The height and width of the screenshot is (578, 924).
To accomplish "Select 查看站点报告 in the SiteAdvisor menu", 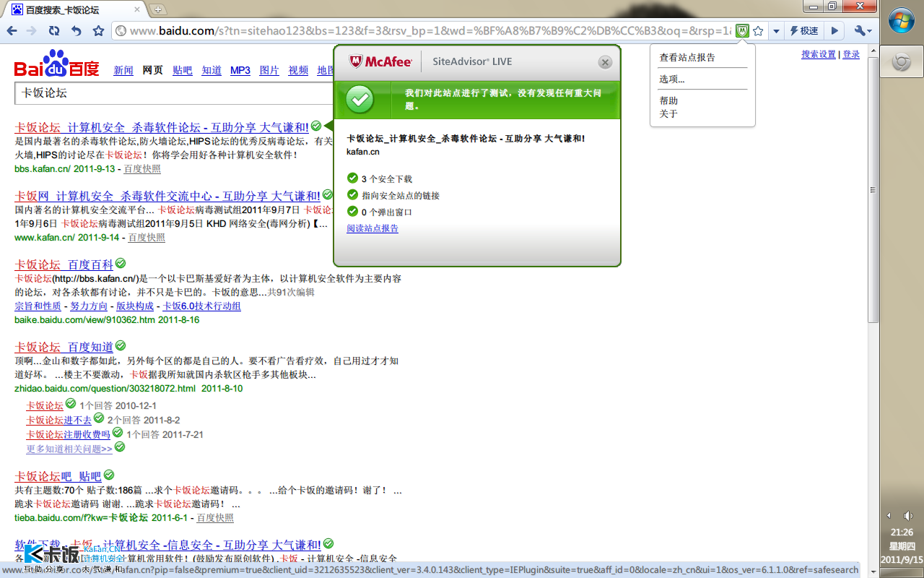I will 687,58.
